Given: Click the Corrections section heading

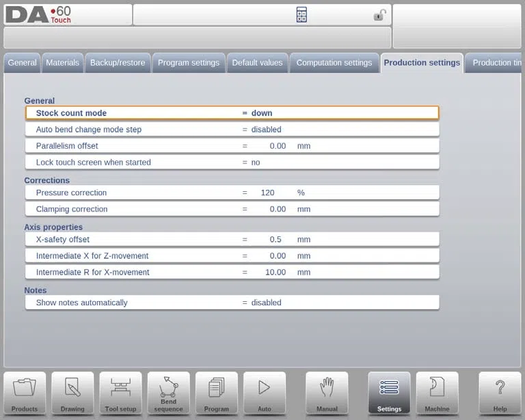Looking at the screenshot, I should tap(47, 180).
